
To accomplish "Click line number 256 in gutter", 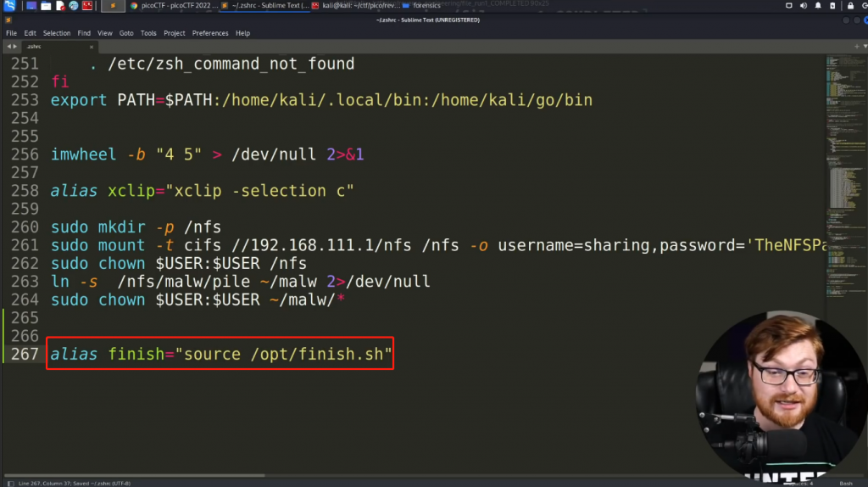I will pyautogui.click(x=25, y=154).
